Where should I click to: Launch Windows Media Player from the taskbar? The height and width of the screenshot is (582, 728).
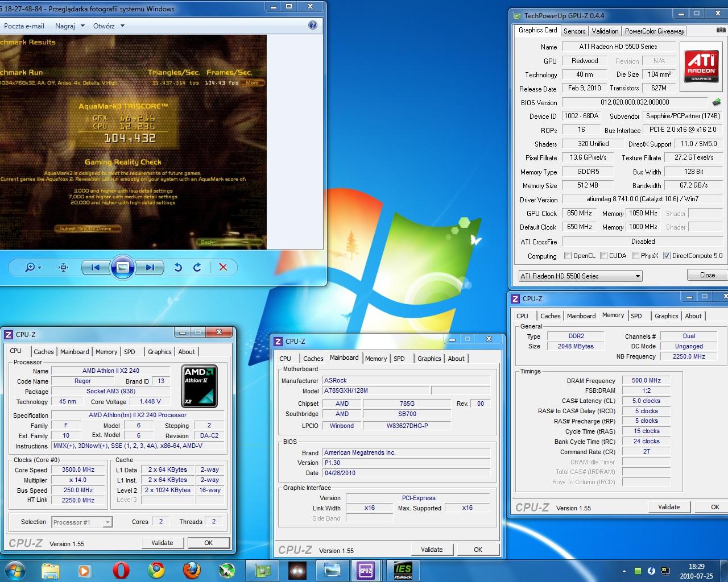click(84, 570)
